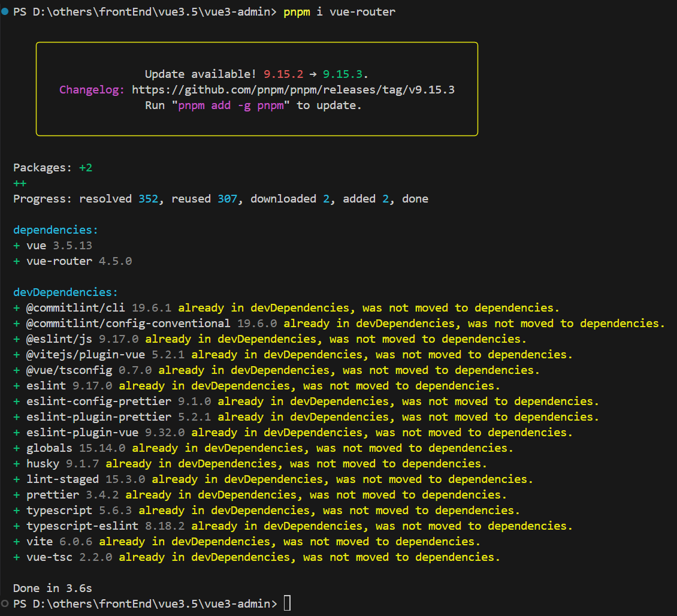Click the vue-router 4.5.0 dependency line
This screenshot has width=677, height=616.
click(78, 261)
